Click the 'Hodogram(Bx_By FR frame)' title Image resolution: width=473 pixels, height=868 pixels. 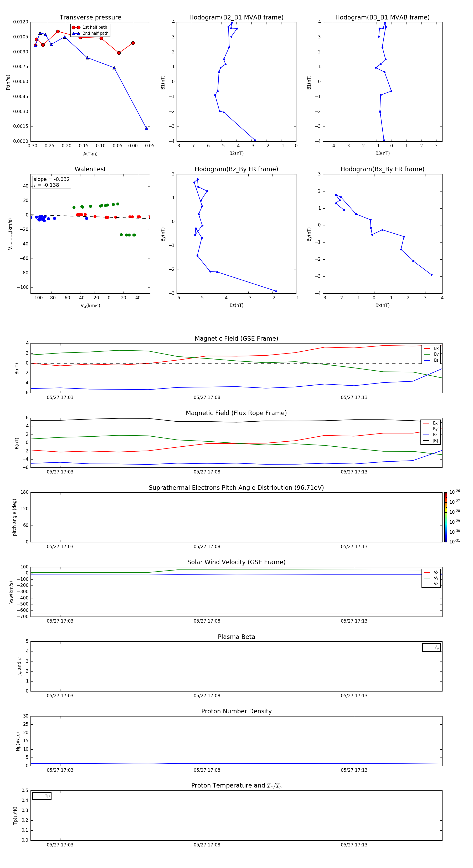coord(382,169)
